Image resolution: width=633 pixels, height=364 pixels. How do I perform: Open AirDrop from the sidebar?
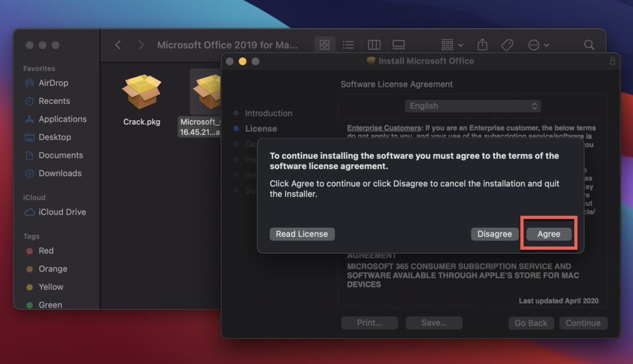click(53, 83)
